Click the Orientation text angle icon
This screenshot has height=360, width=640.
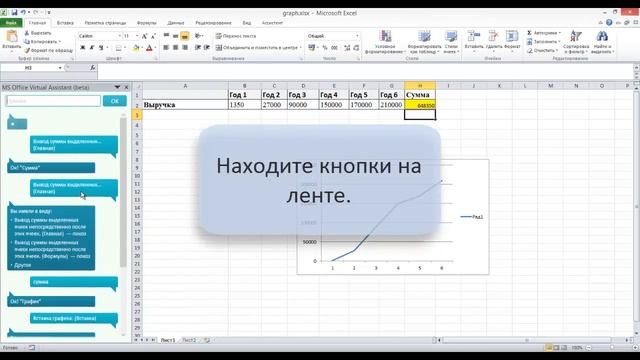point(198,36)
